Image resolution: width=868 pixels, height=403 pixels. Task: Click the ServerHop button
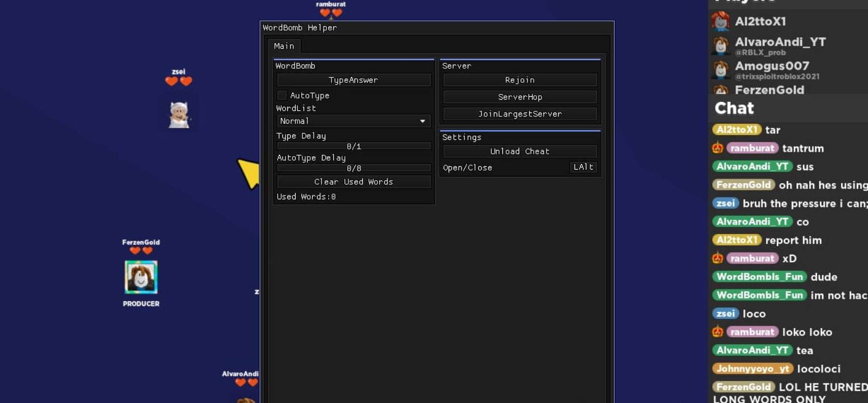click(x=520, y=97)
